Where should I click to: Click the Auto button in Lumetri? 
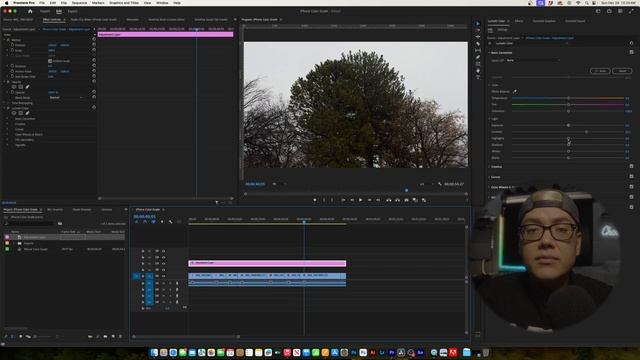pyautogui.click(x=600, y=71)
